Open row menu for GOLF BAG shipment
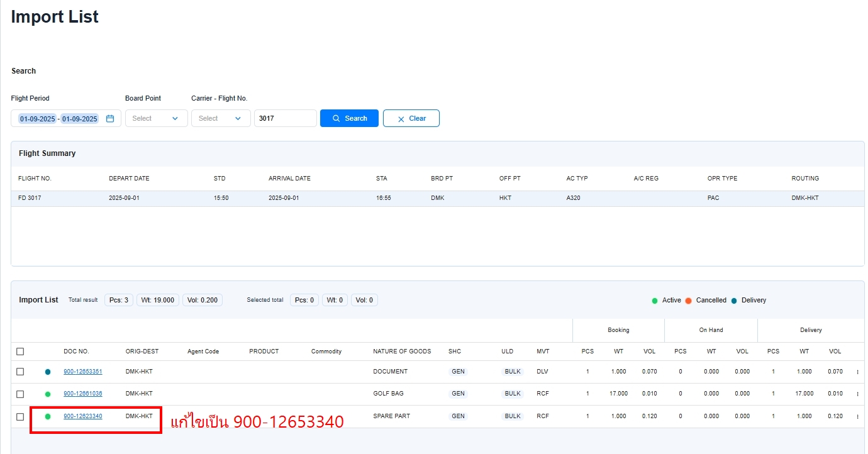This screenshot has width=868, height=454. 857,394
